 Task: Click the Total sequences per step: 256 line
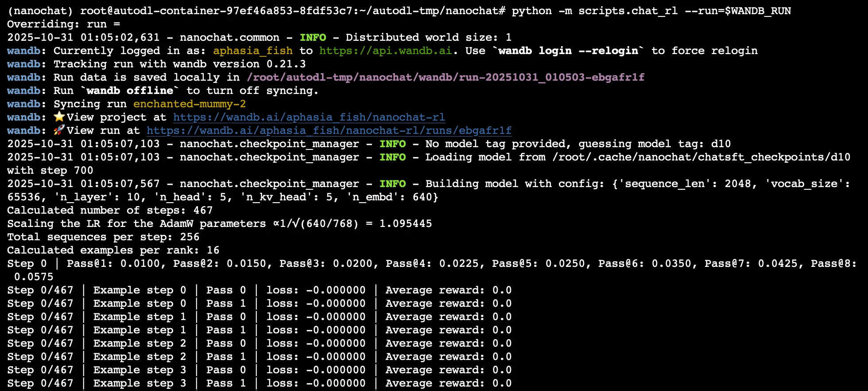(x=103, y=237)
